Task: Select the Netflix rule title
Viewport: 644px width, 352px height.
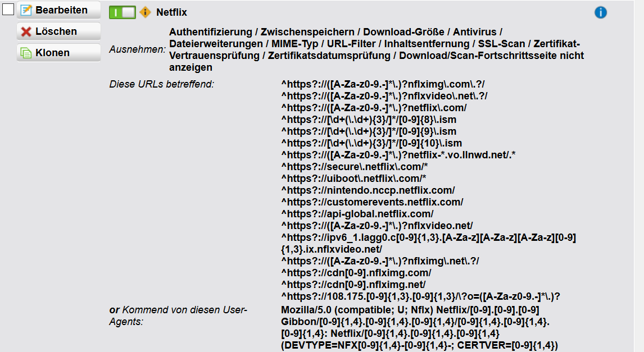Action: (x=171, y=12)
